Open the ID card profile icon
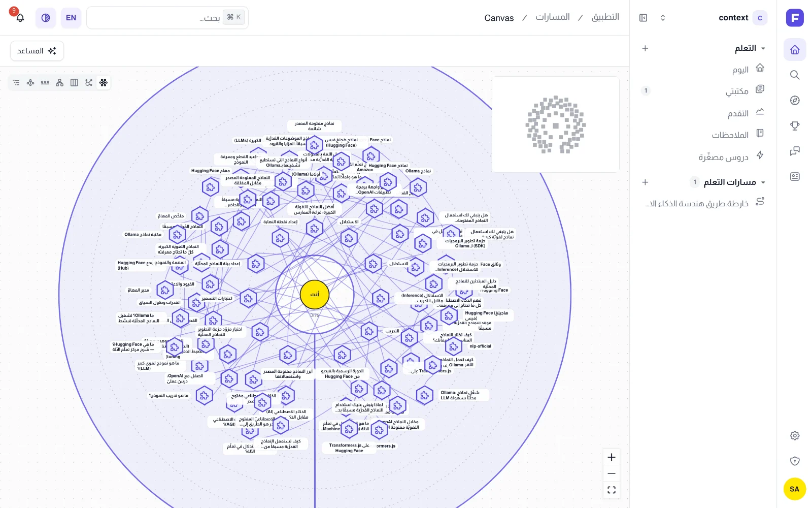Image resolution: width=812 pixels, height=508 pixels. (x=795, y=177)
